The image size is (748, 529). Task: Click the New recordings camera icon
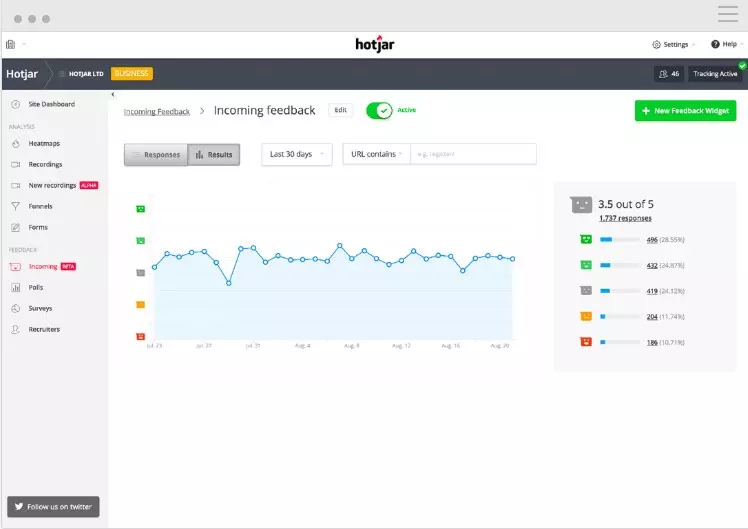(16, 186)
